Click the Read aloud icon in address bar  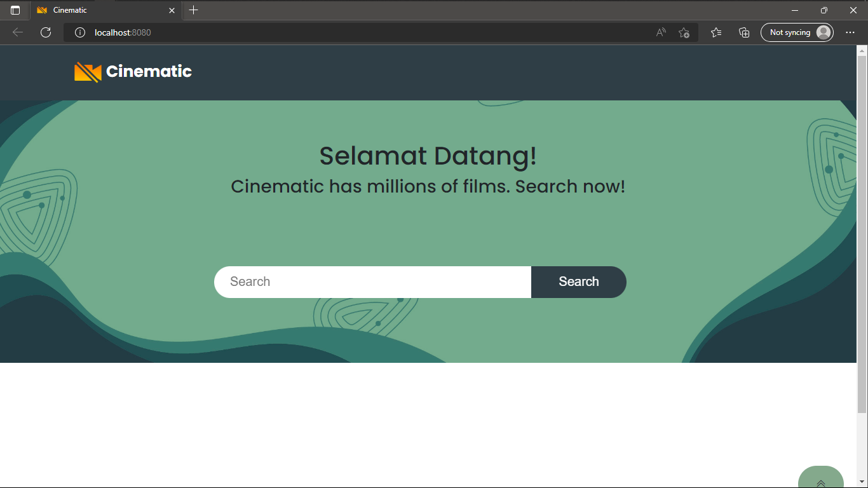[660, 32]
